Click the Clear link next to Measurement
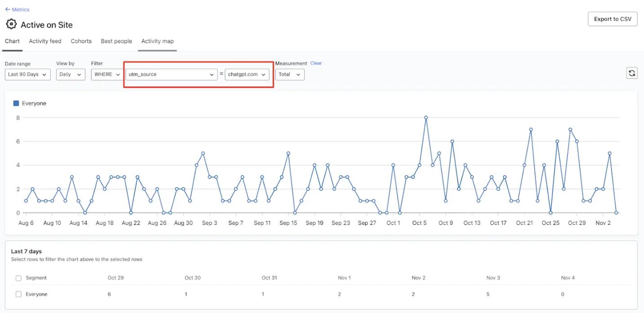 [316, 63]
